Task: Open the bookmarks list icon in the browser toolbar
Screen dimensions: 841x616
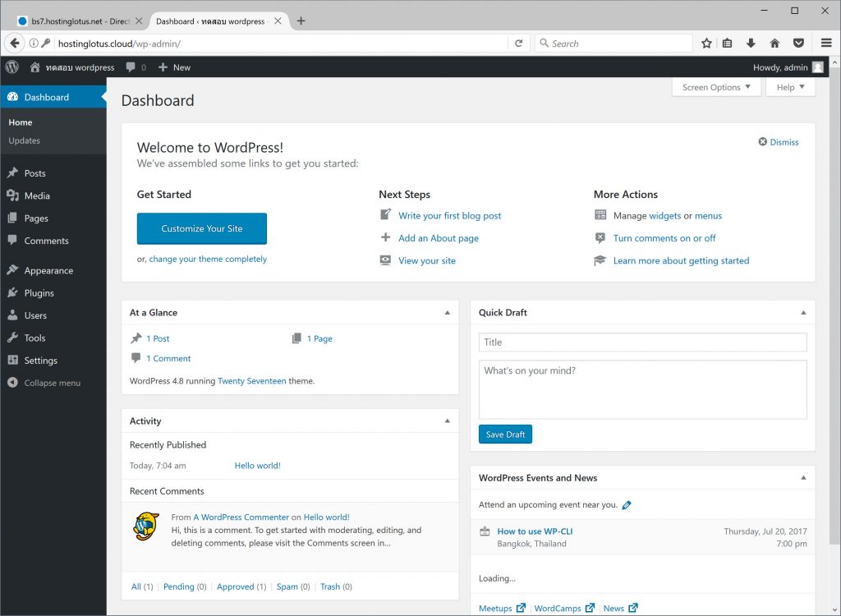Action: point(728,44)
